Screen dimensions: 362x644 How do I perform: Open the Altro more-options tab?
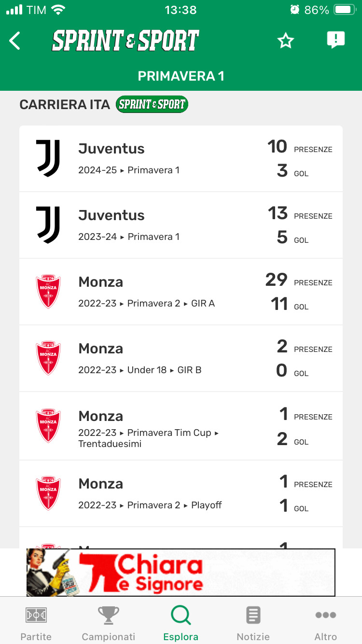(x=326, y=623)
